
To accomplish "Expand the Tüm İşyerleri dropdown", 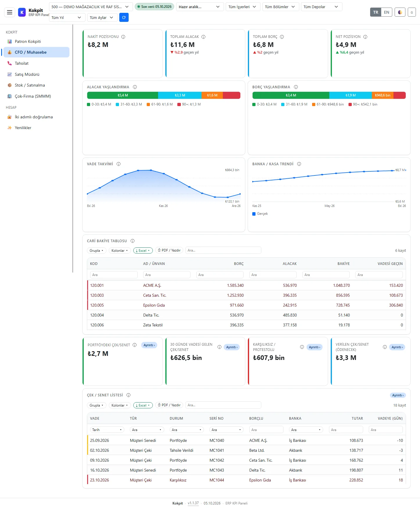I will click(x=243, y=7).
